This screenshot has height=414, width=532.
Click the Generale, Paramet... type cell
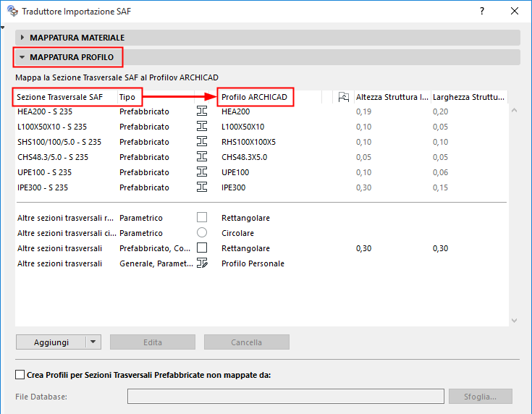[x=156, y=263]
